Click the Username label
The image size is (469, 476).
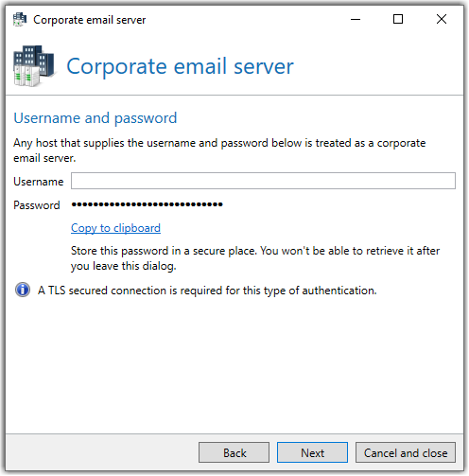point(39,182)
